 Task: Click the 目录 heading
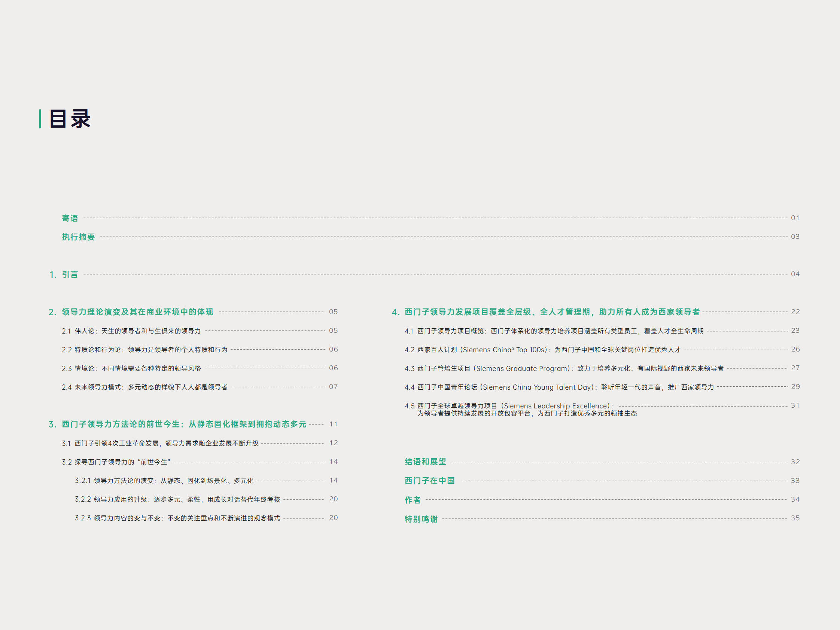click(70, 119)
